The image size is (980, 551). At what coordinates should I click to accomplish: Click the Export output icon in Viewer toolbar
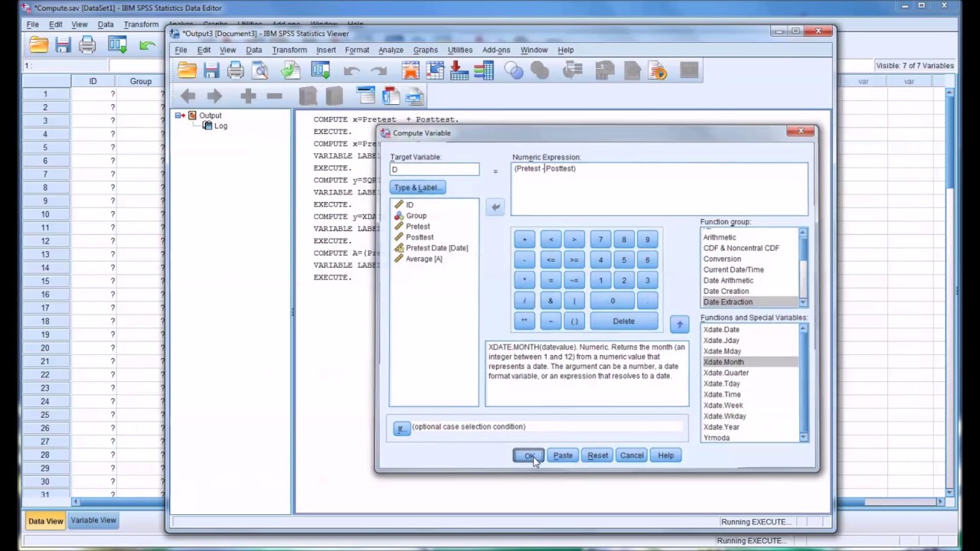tap(290, 71)
